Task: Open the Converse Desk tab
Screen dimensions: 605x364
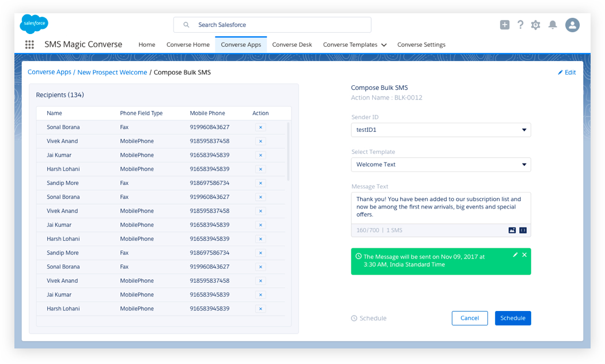Action: (292, 45)
